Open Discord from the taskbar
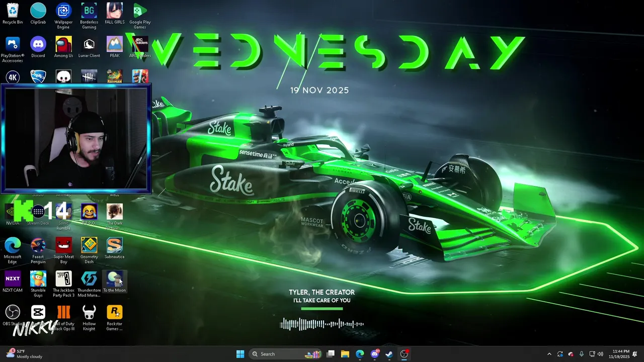This screenshot has width=644, height=362. tap(375, 354)
